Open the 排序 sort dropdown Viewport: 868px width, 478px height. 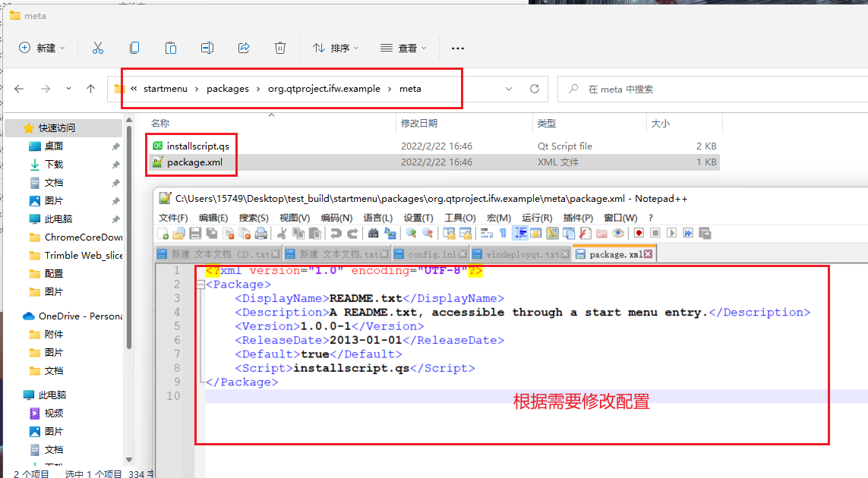coord(336,48)
